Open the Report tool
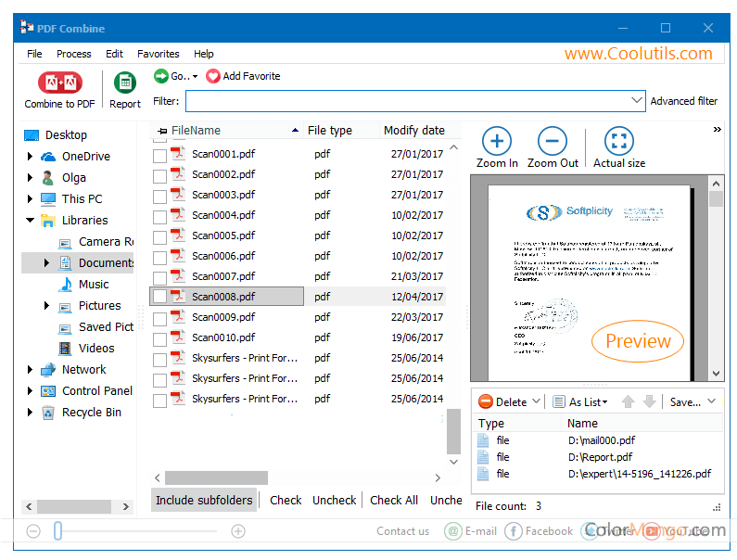 click(x=125, y=83)
